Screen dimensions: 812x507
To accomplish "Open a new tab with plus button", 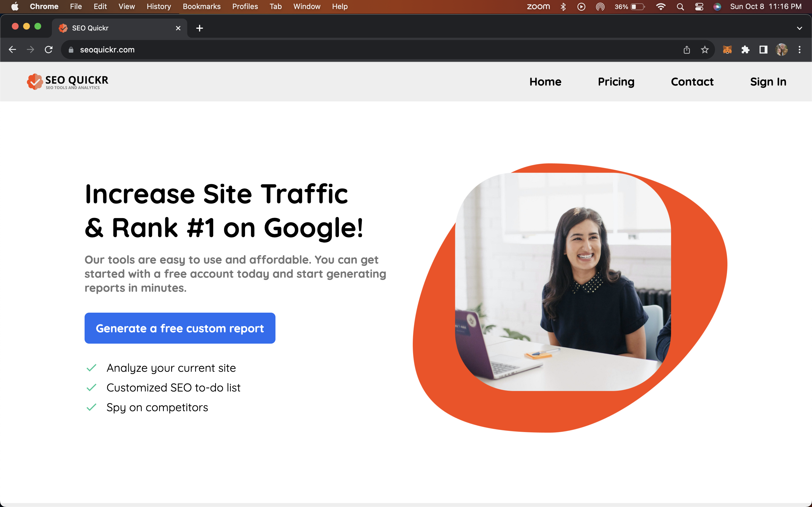I will pos(200,28).
